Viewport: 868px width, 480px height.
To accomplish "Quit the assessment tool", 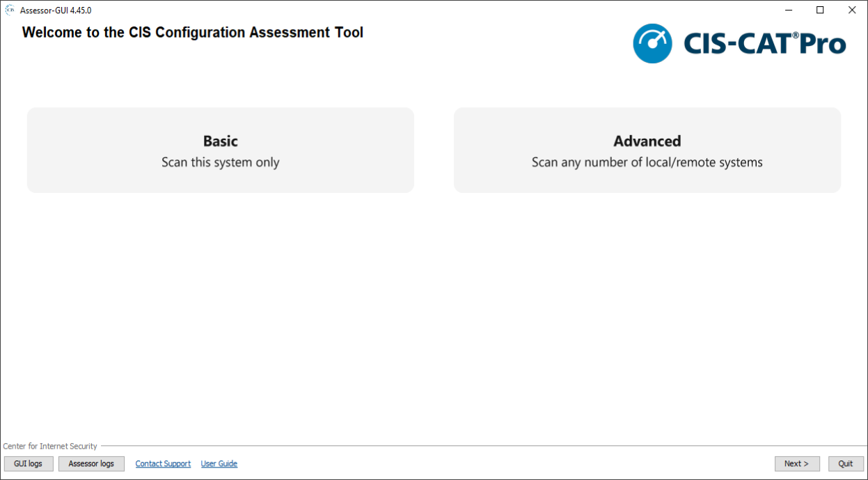I will point(846,464).
